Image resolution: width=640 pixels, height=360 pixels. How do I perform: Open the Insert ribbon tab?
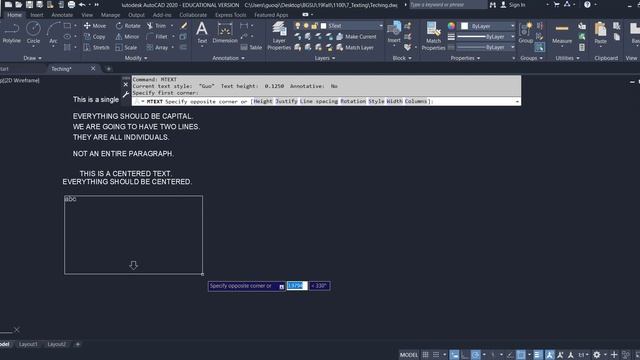tap(37, 15)
